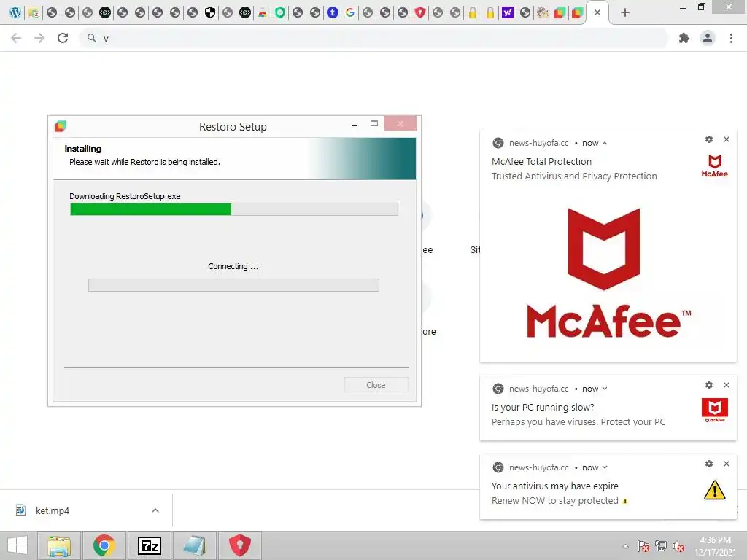
Task: Open the Chrome profile avatar
Action: point(708,38)
